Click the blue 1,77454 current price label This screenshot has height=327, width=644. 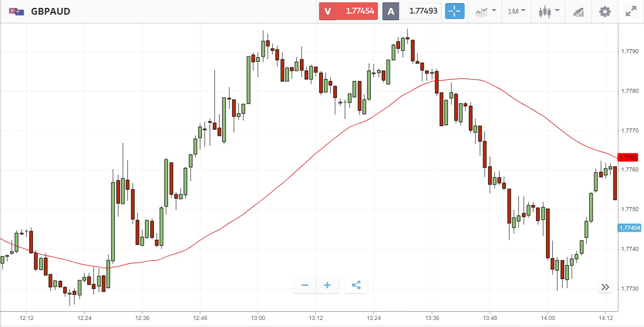coord(629,228)
